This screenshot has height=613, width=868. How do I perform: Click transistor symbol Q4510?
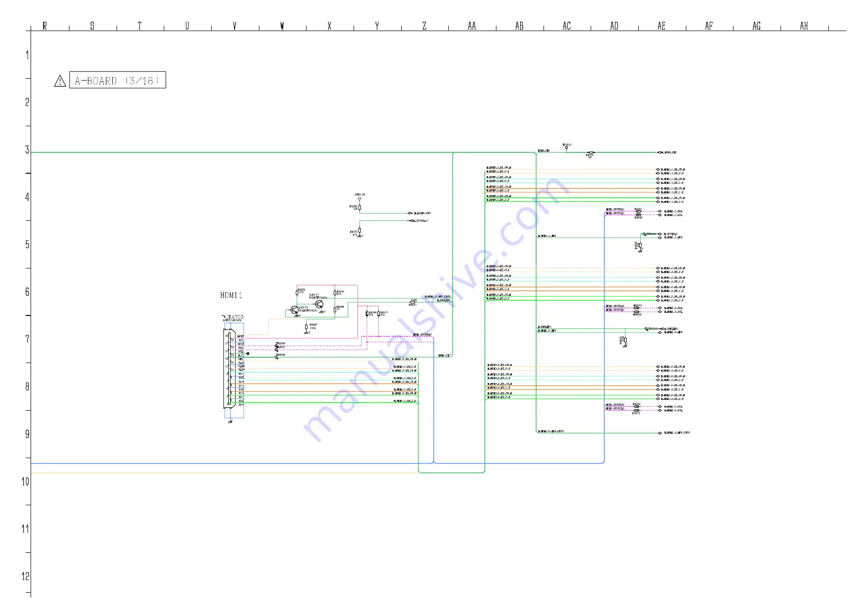point(294,310)
